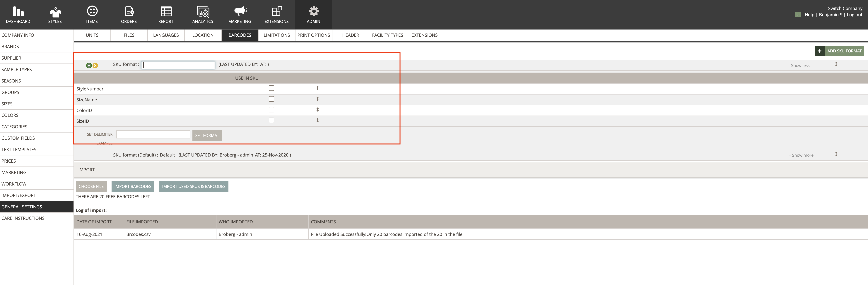Switch to the Print Options tab
The height and width of the screenshot is (285, 868).
(314, 35)
